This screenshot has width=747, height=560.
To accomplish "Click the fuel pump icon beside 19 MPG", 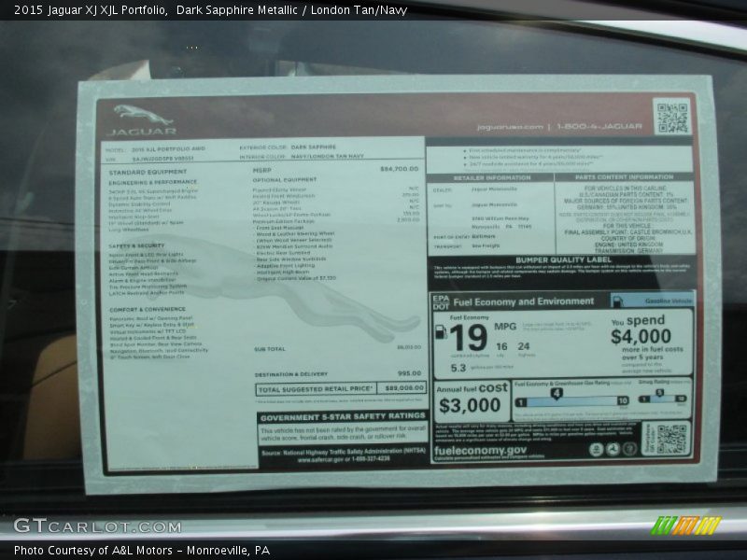I will click(x=441, y=332).
